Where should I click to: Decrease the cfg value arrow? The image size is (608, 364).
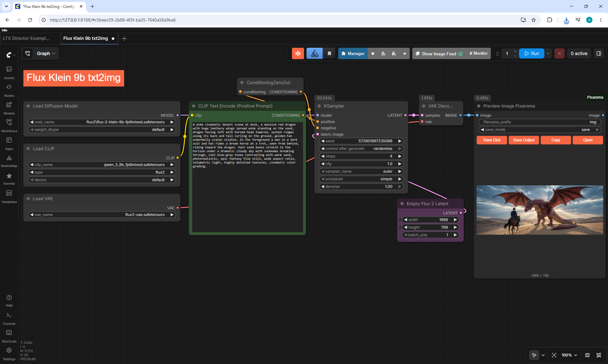coord(323,164)
